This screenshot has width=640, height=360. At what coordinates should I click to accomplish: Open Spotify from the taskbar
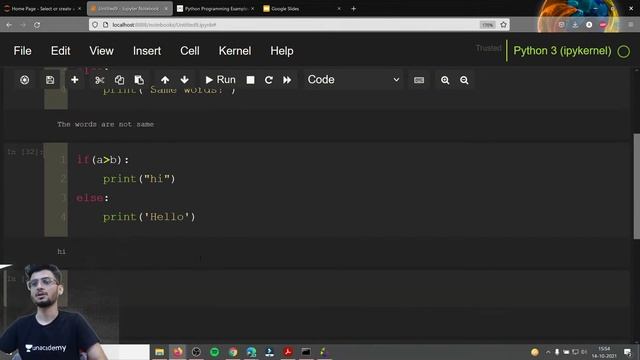pyautogui.click(x=215, y=352)
